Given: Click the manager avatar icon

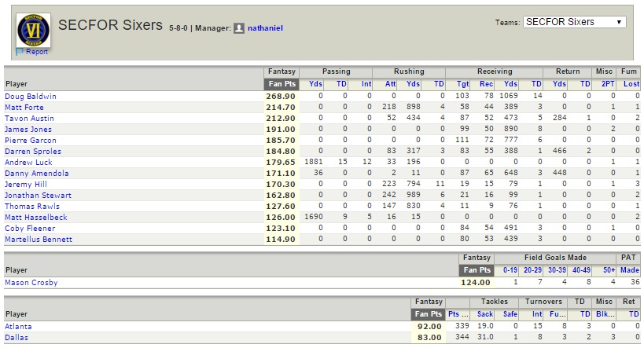Looking at the screenshot, I should (x=239, y=28).
